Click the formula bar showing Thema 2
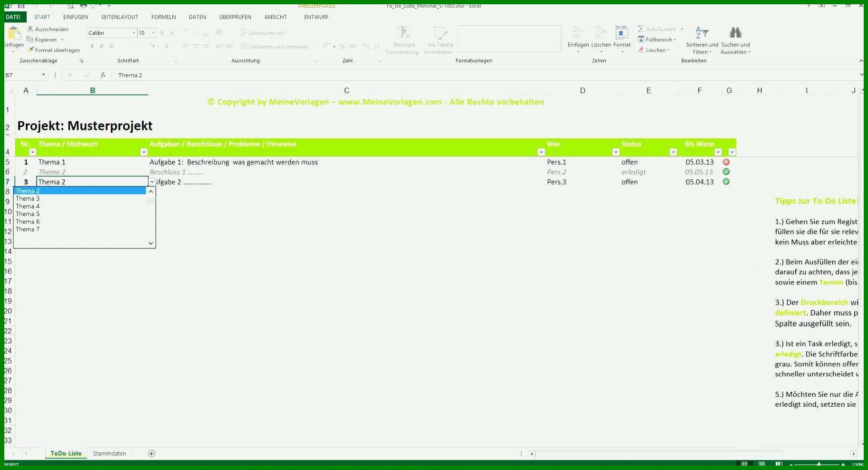Viewport: 868px width, 470px height. click(x=485, y=75)
